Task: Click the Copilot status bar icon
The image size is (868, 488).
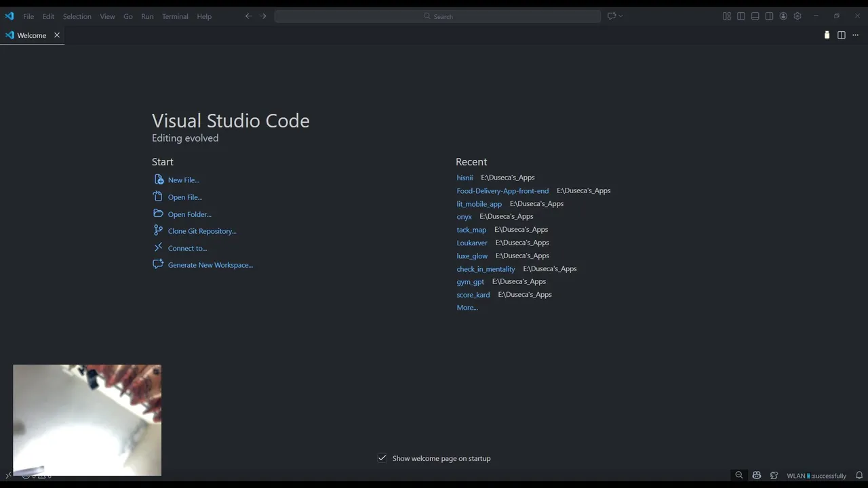Action: coord(757,475)
